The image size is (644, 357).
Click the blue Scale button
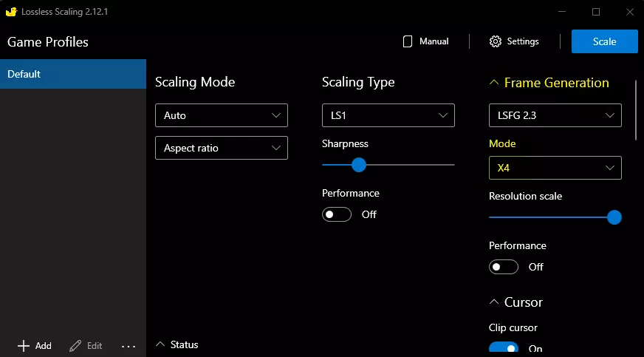604,41
